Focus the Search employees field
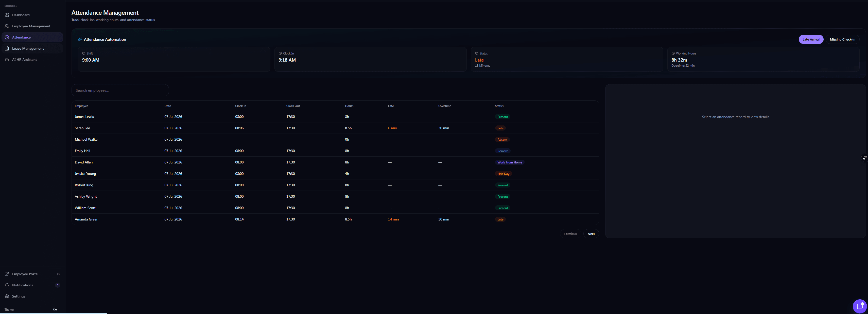 [120, 90]
